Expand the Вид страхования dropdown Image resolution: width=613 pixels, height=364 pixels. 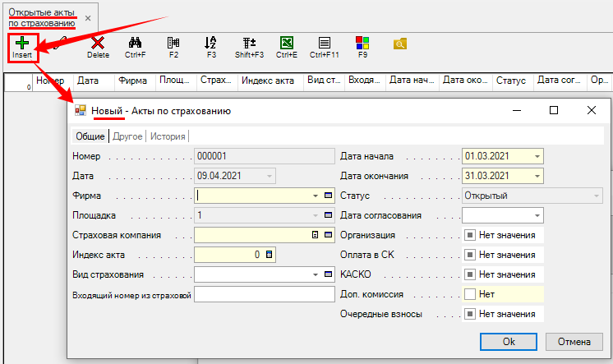coord(315,274)
